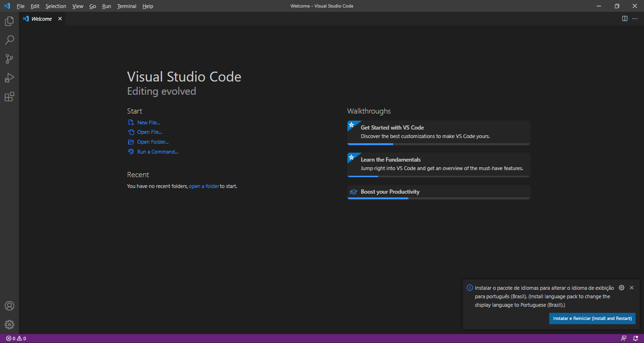Open the Run menu

[107, 6]
